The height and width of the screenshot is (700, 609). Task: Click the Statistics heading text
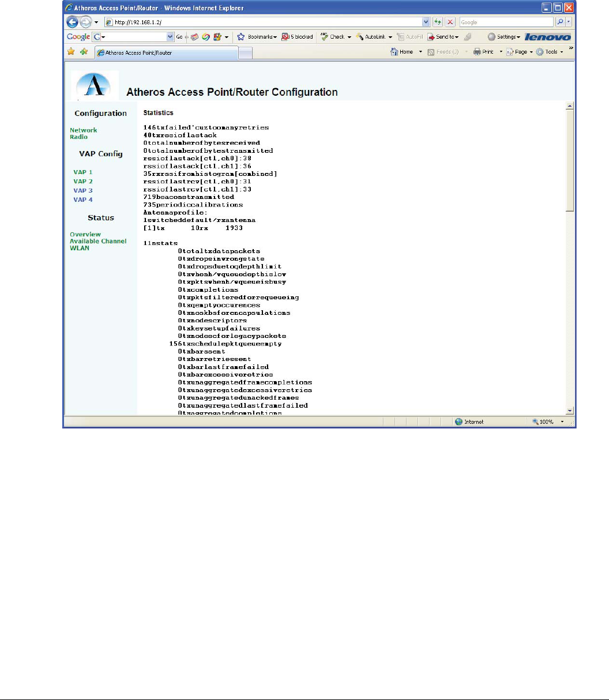[x=159, y=113]
